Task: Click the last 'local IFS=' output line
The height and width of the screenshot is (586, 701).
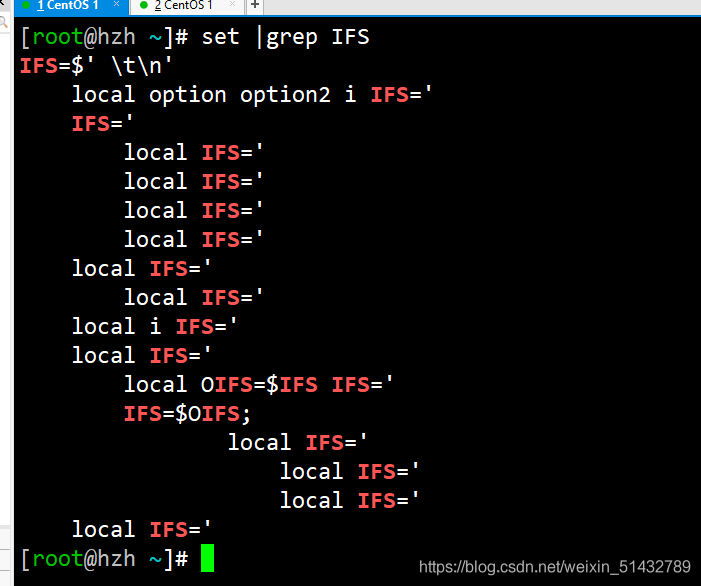Action: (x=141, y=530)
